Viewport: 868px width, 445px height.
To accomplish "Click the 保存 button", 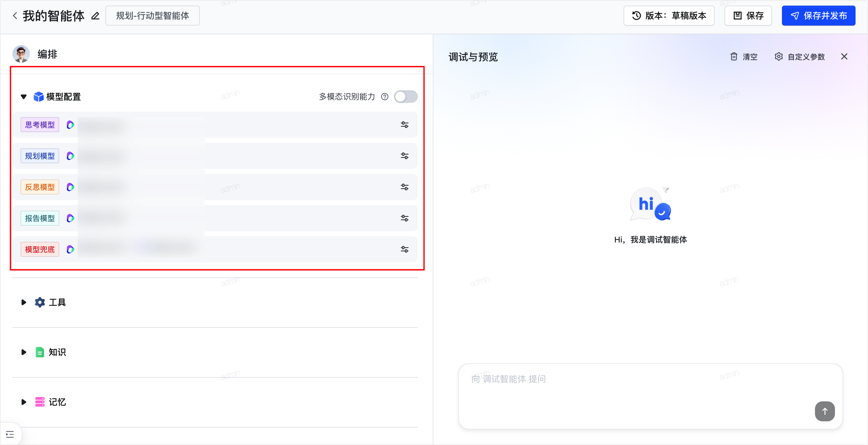I will (748, 16).
